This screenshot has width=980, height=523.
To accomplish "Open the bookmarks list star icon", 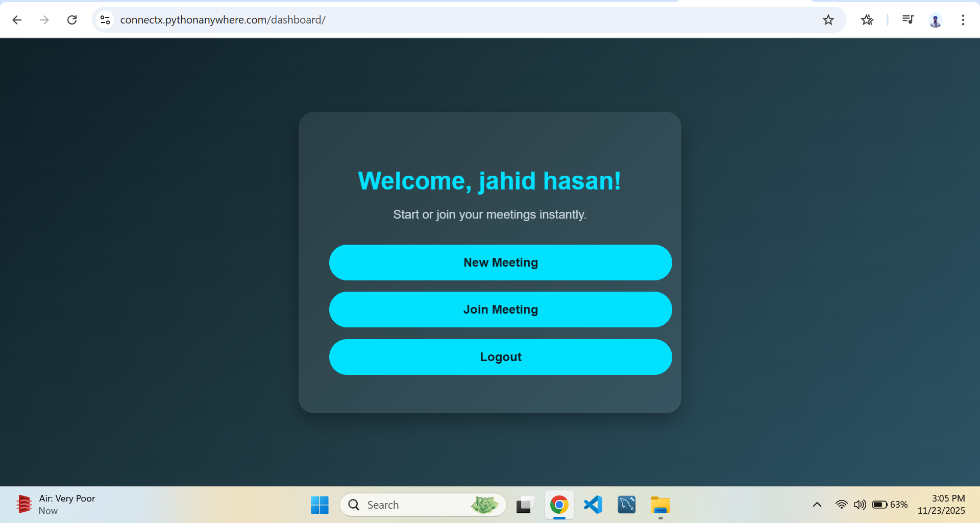I will (x=867, y=20).
